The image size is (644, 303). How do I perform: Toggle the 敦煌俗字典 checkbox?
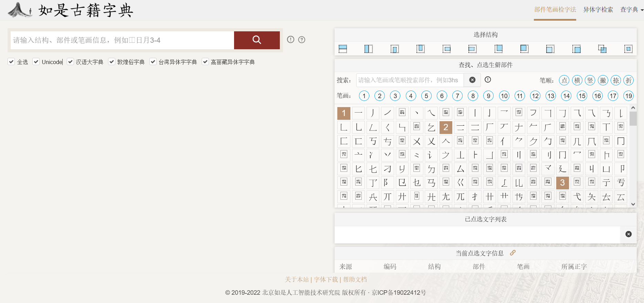(112, 62)
